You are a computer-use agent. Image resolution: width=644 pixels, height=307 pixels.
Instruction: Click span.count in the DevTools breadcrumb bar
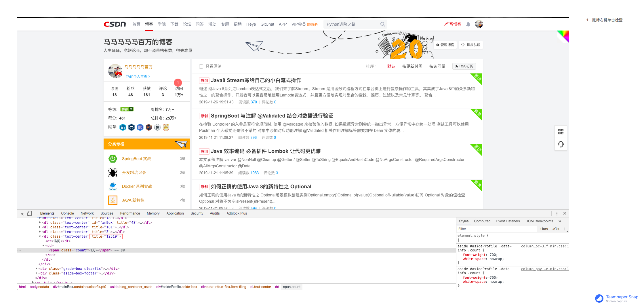click(x=291, y=287)
